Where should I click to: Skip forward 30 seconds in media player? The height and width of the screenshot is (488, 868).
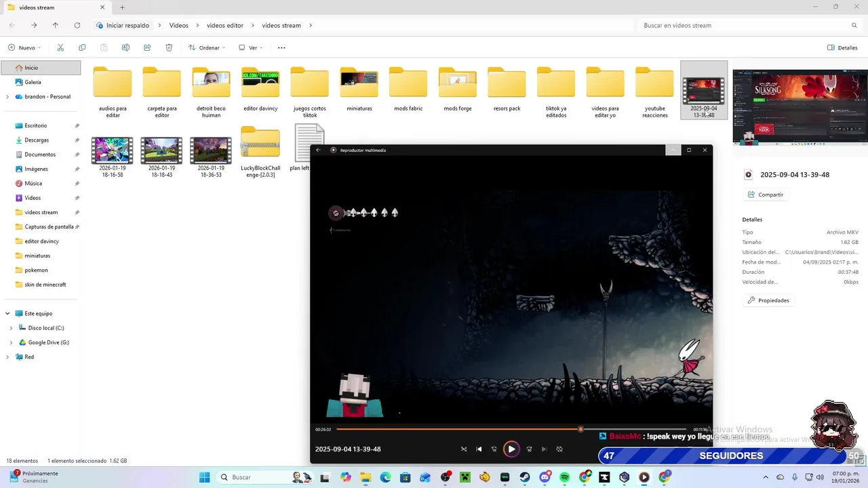[x=529, y=449]
